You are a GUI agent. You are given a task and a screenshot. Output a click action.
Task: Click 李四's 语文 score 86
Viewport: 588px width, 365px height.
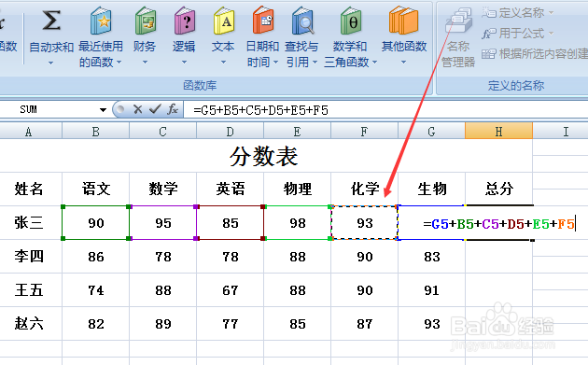pos(96,257)
